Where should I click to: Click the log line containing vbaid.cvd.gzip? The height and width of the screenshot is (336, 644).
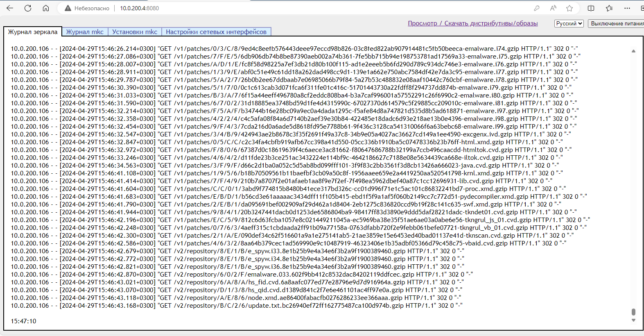click(288, 243)
